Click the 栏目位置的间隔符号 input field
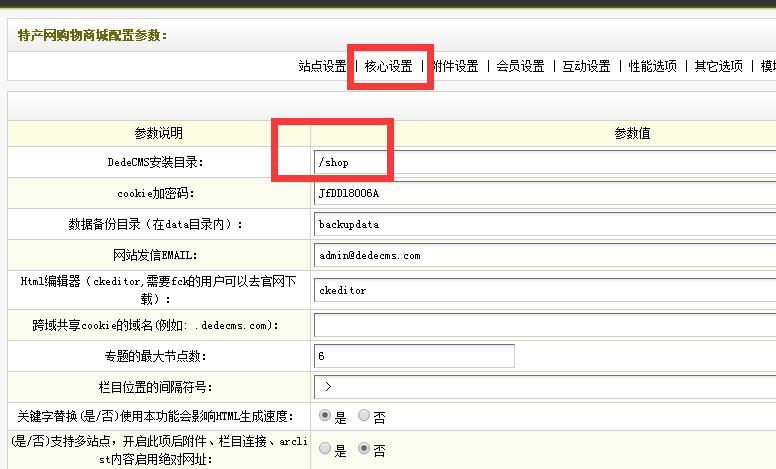 (545, 387)
